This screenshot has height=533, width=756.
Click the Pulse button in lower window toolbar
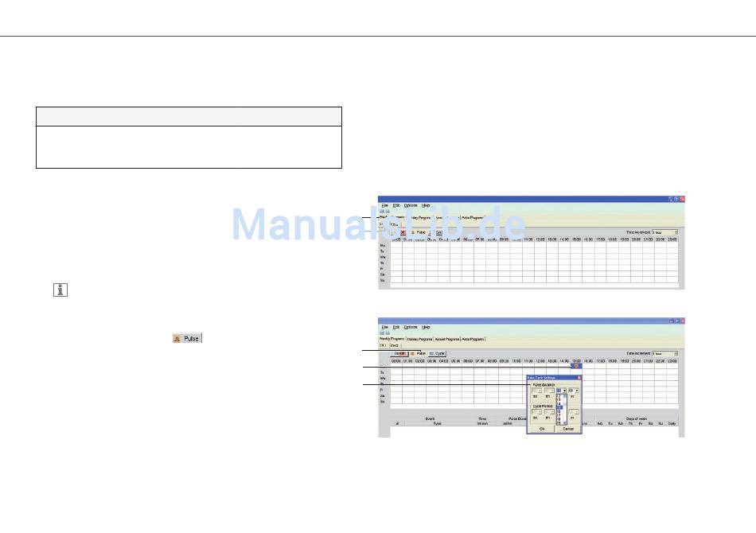click(418, 354)
